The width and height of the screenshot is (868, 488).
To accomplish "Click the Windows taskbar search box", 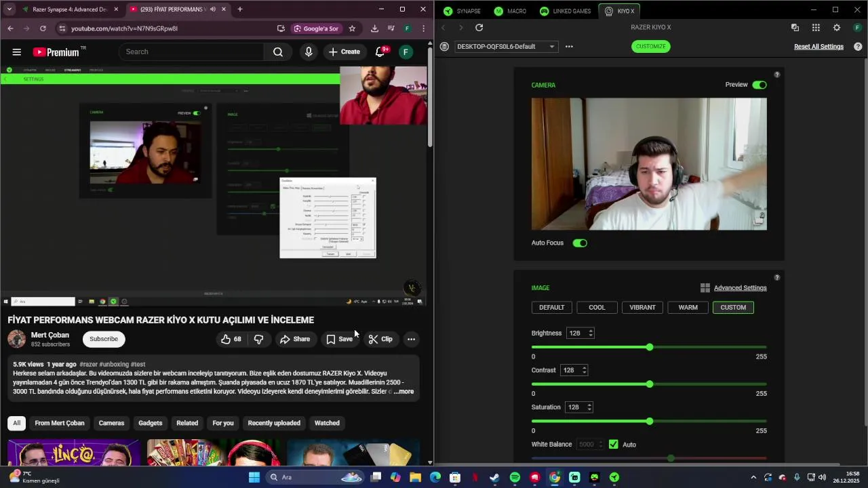I will click(x=315, y=478).
